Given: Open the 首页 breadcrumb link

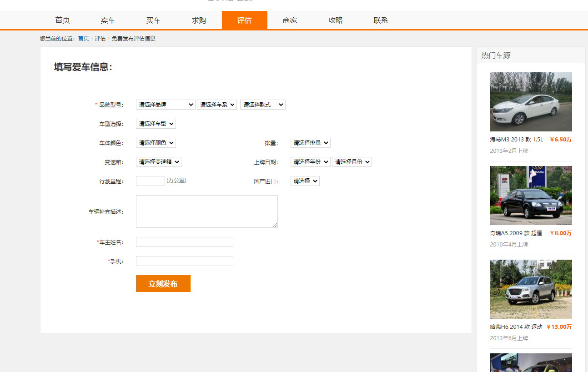Looking at the screenshot, I should click(x=83, y=39).
